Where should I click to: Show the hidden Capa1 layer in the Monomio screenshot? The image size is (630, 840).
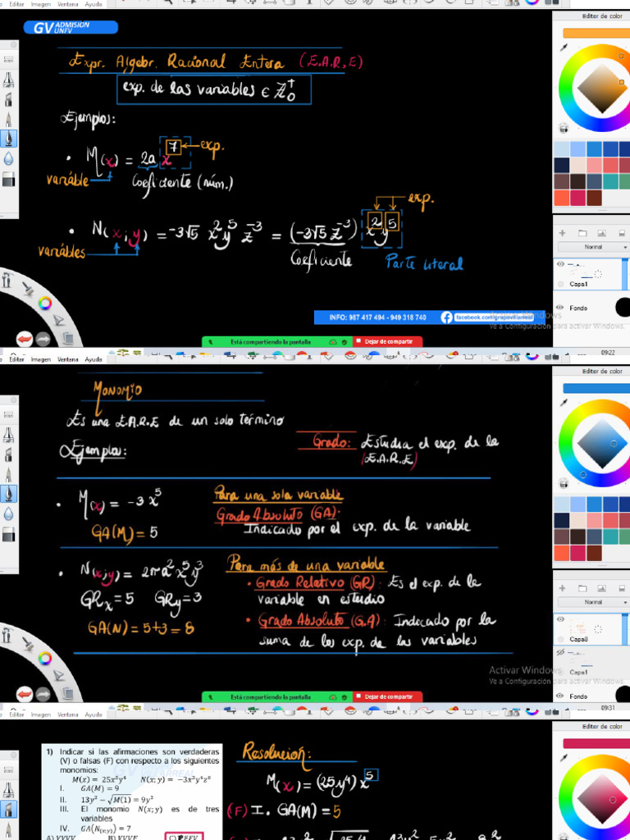pos(561,652)
